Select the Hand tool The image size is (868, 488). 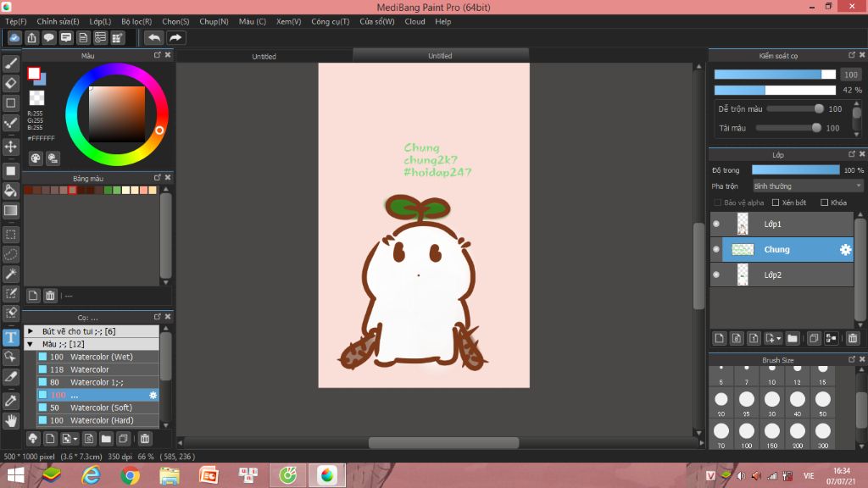coord(10,420)
